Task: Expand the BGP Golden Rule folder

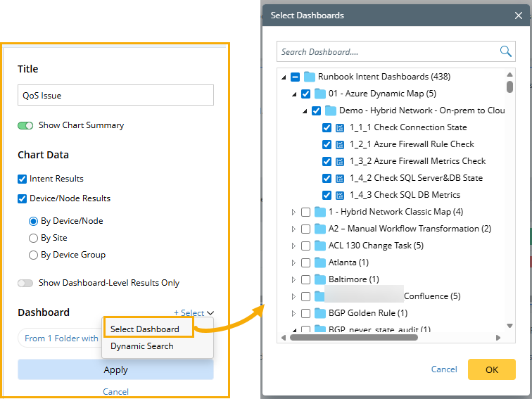Action: tap(294, 313)
